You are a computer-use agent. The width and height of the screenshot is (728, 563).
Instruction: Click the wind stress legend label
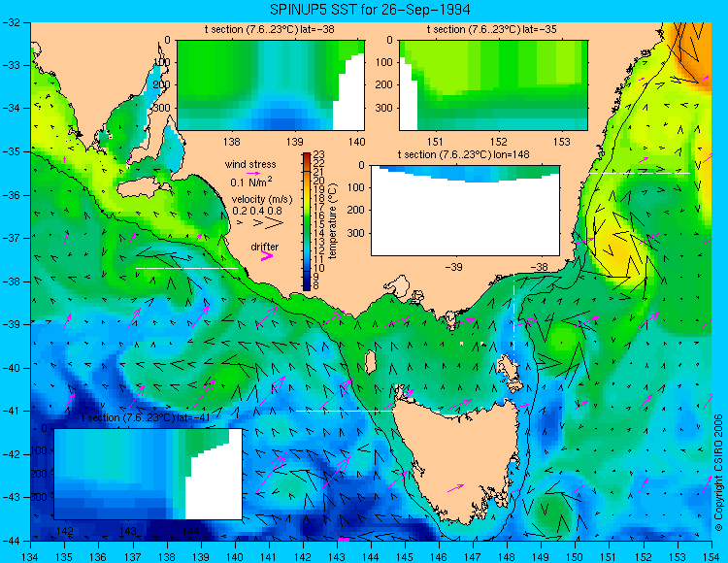[x=250, y=164]
